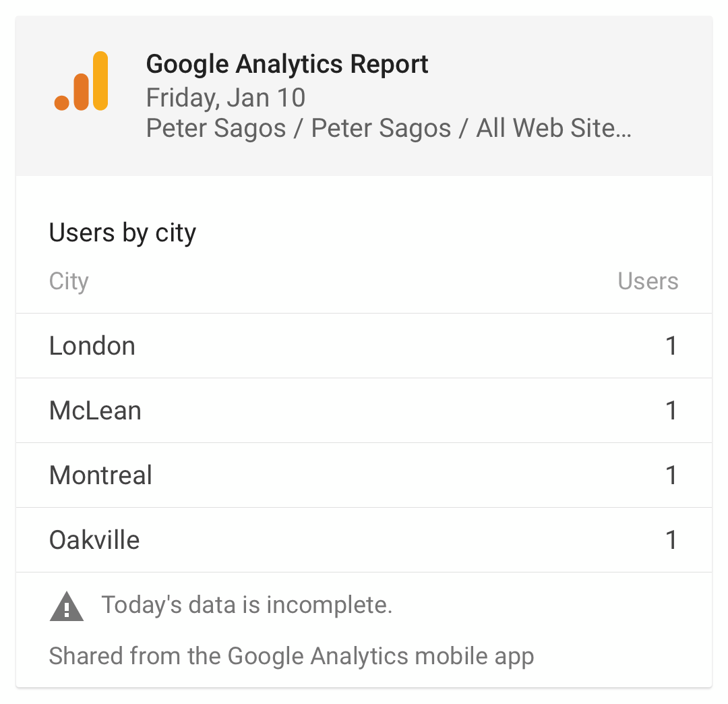Click the Users by city heading
Image resolution: width=728 pixels, height=704 pixels.
tap(123, 233)
